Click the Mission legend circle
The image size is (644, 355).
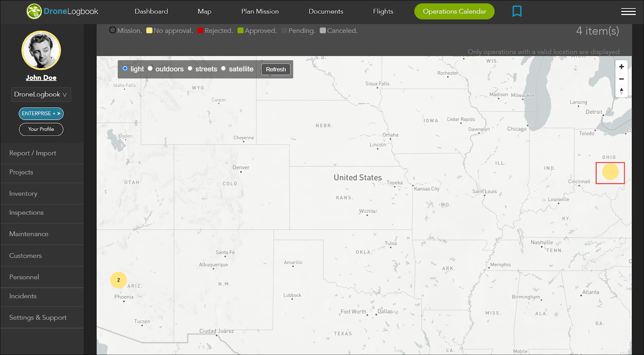[x=113, y=30]
